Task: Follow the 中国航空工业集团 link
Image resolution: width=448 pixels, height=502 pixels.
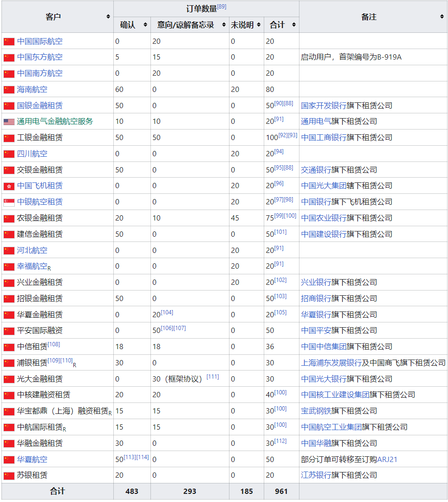Action: (331, 427)
